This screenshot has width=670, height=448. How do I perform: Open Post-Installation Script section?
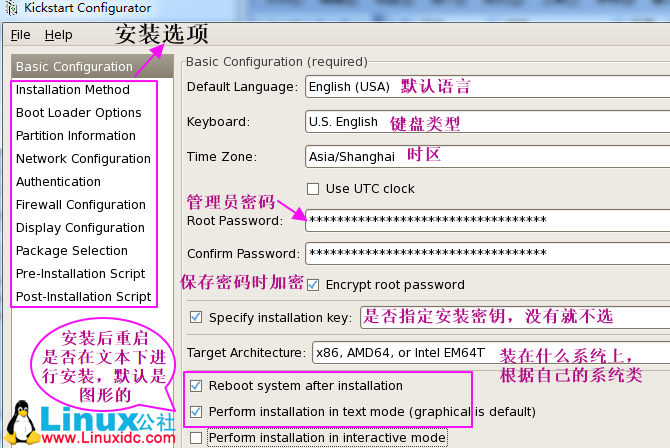tap(84, 297)
